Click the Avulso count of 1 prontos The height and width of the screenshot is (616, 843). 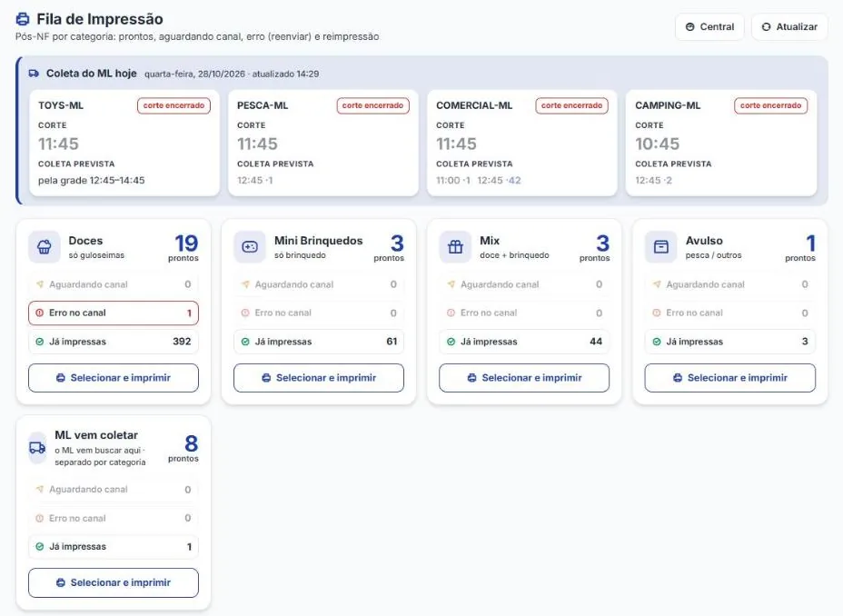pos(801,248)
